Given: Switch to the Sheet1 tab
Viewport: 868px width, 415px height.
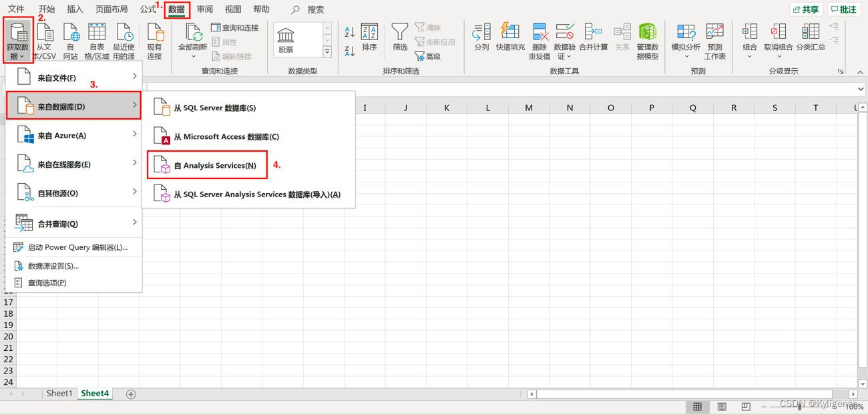Looking at the screenshot, I should [59, 394].
